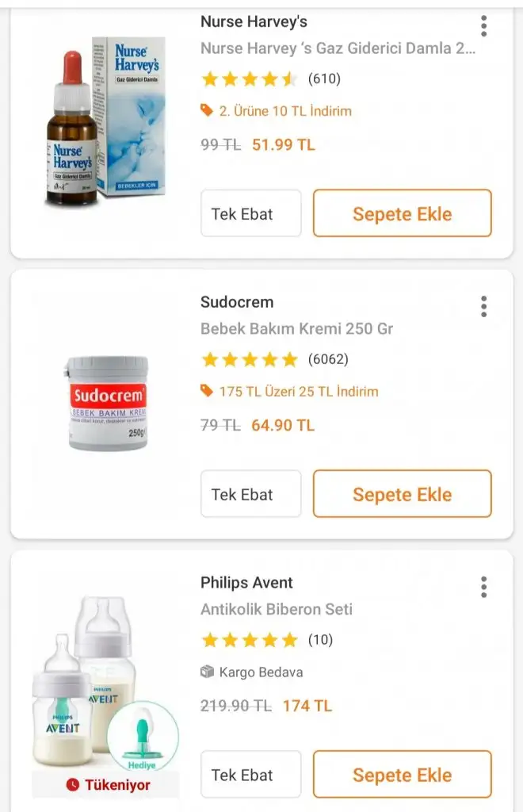This screenshot has width=523, height=812.
Task: Open Bebek Bakım Kremi 250 Gr title
Action: [x=296, y=328]
